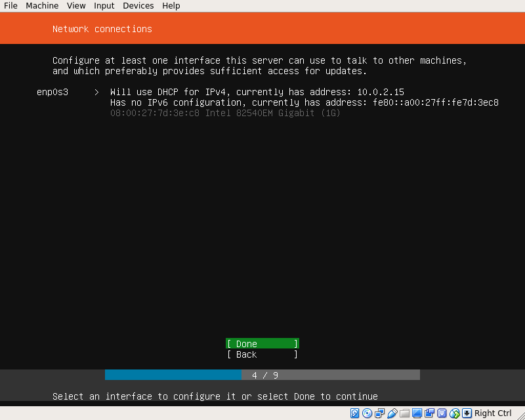Click the keyboard capture arrow icon
Screen dimensions: 525x420
467,413
